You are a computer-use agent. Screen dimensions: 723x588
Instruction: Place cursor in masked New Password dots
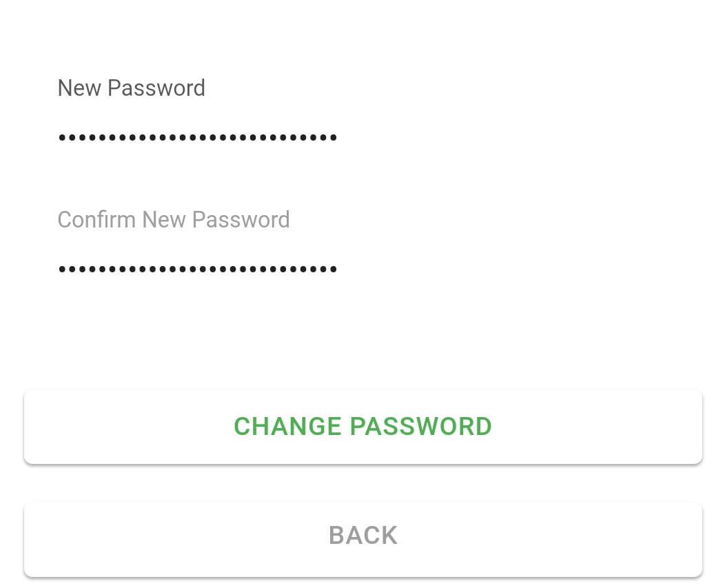click(198, 137)
